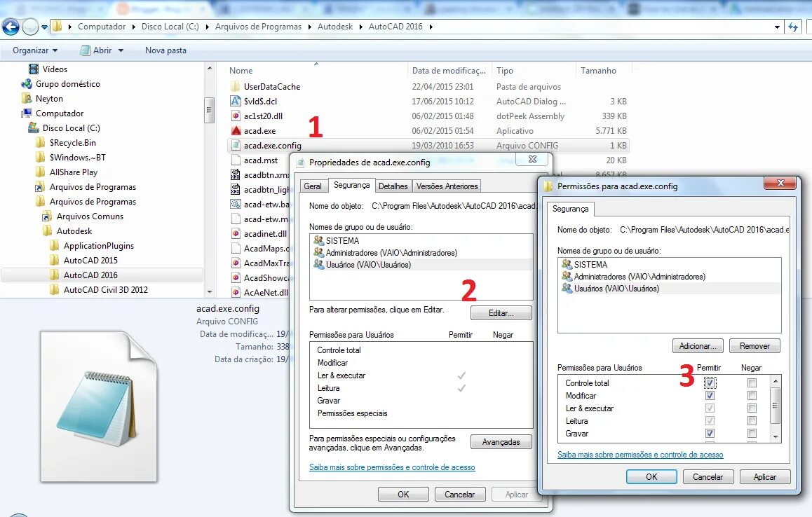Click scroll-down arrow in permissions list

(776, 436)
